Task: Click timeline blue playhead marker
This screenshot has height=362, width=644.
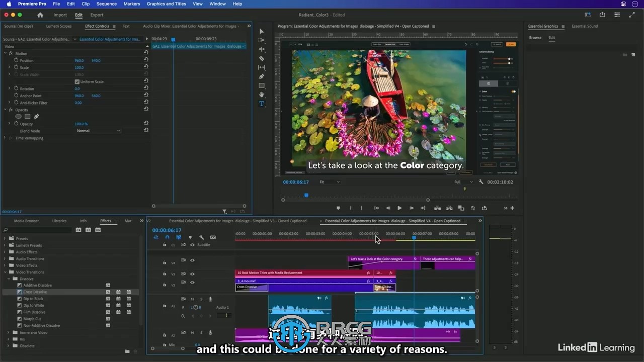Action: [414, 237]
